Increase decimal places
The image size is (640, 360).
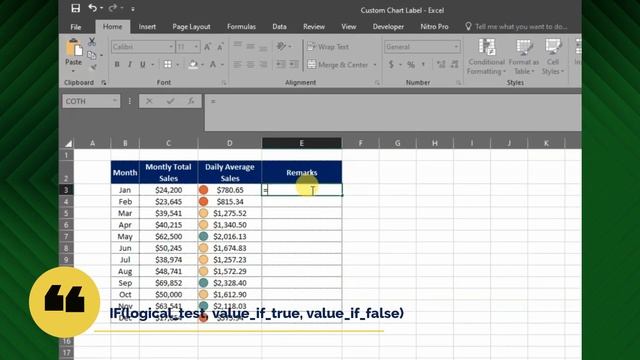(x=441, y=64)
